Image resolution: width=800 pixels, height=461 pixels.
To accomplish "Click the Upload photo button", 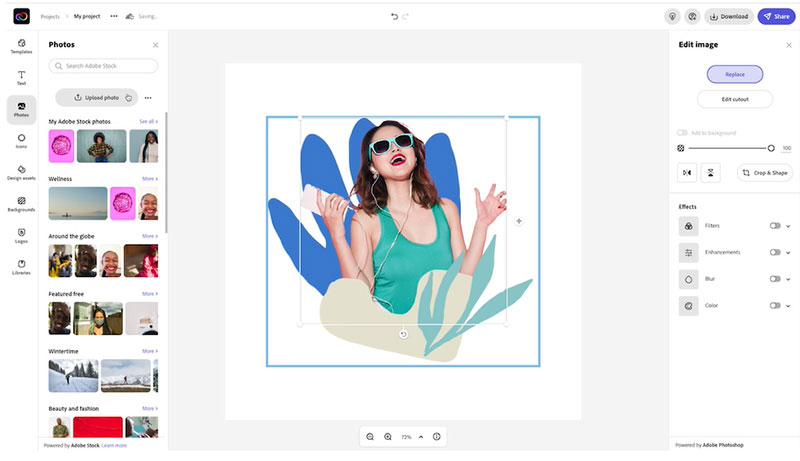I will [97, 97].
